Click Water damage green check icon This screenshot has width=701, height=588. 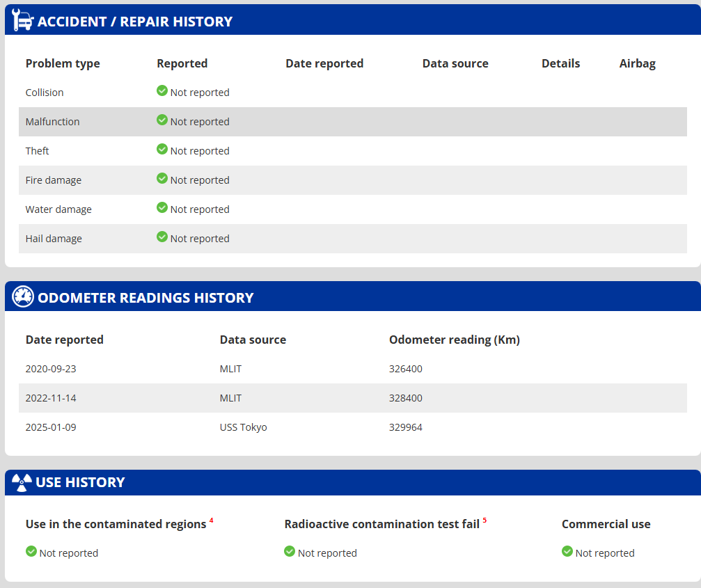[162, 208]
